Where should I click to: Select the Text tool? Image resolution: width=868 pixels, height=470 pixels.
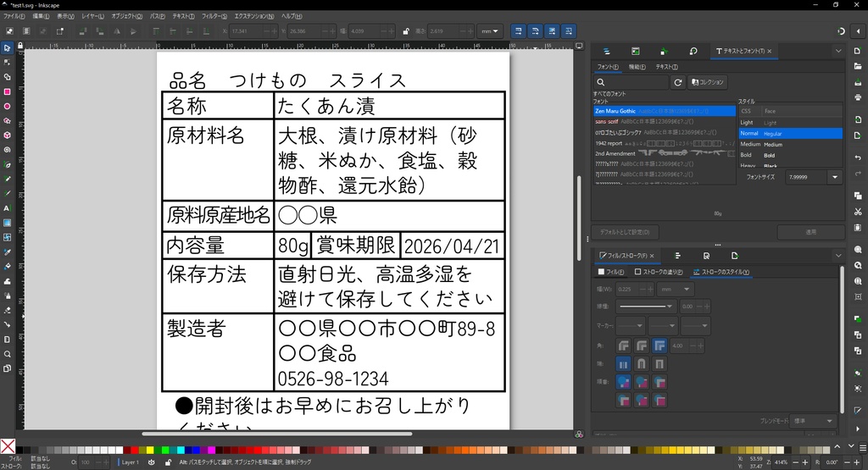click(7, 208)
